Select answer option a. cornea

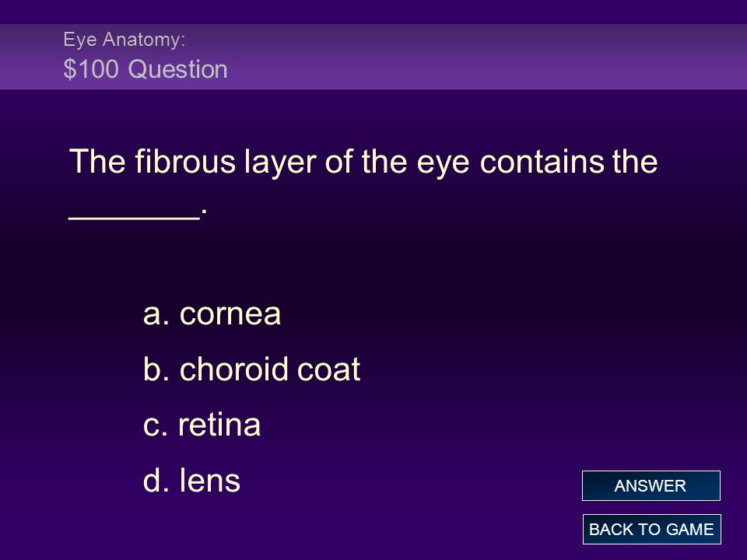click(212, 313)
